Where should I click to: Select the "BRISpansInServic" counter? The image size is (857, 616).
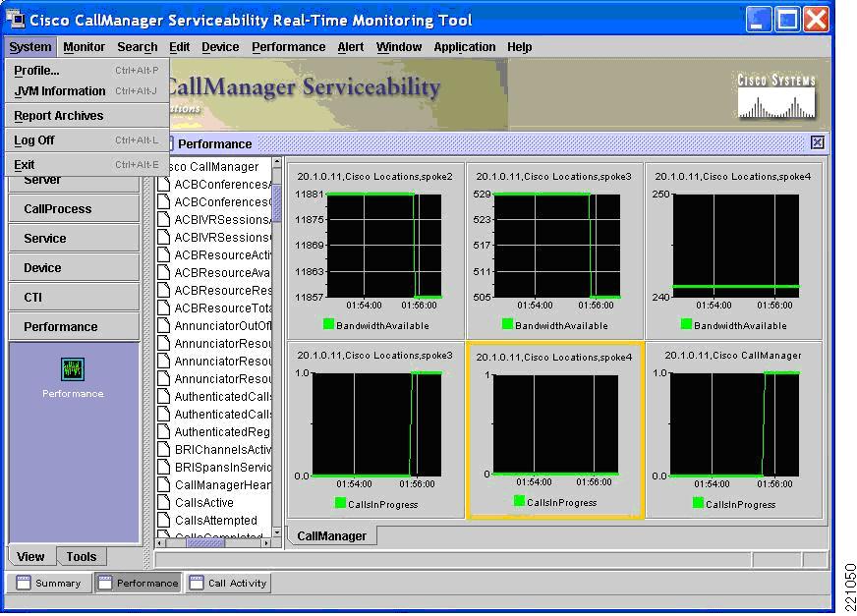pyautogui.click(x=223, y=468)
